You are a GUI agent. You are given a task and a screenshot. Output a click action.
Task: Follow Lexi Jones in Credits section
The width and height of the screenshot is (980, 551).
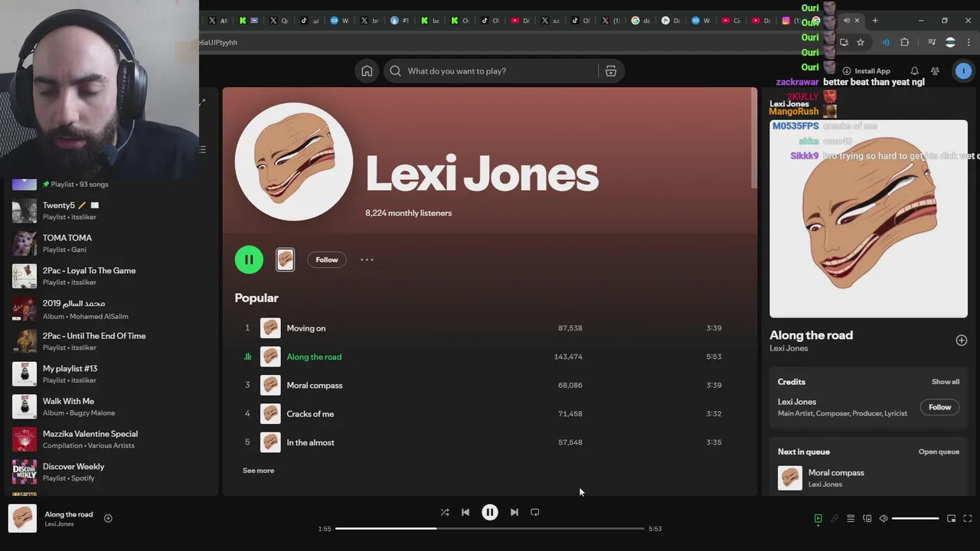click(940, 407)
